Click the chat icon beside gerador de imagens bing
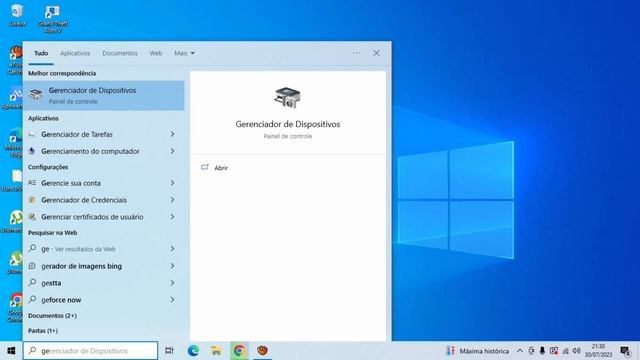The height and width of the screenshot is (360, 640). 32,266
